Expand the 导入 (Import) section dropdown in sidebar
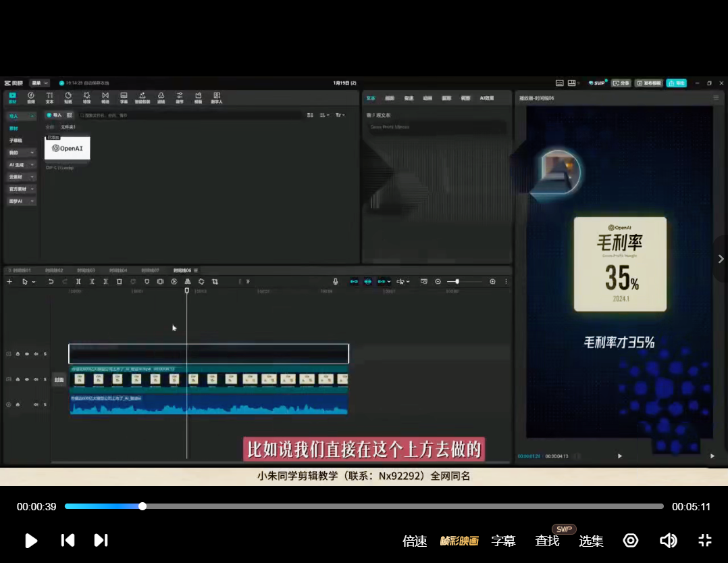Image resolution: width=728 pixels, height=563 pixels. coord(32,116)
